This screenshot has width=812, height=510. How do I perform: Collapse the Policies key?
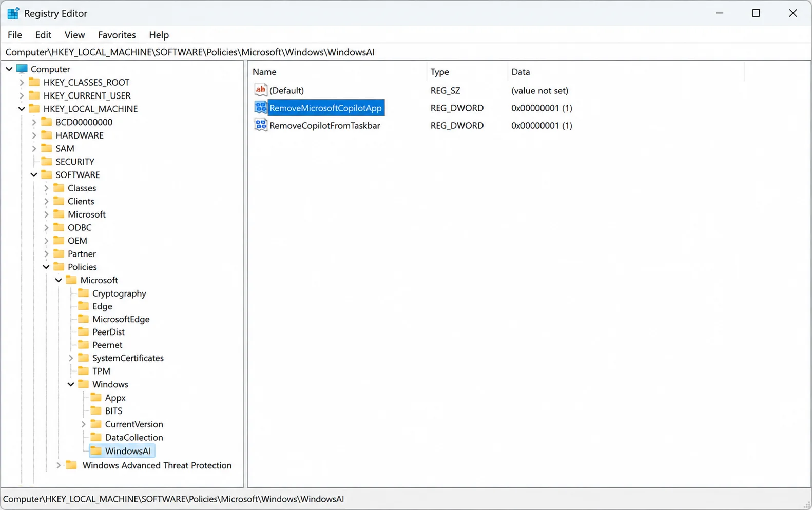46,267
